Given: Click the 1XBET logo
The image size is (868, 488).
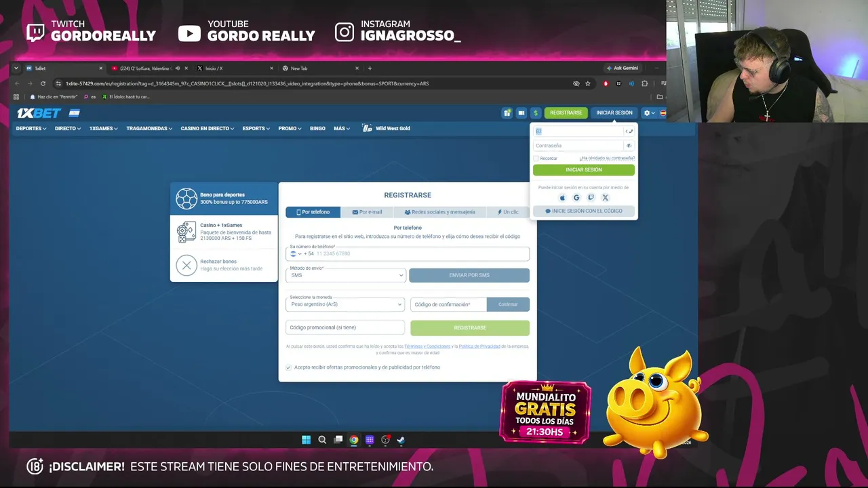Looking at the screenshot, I should click(39, 113).
